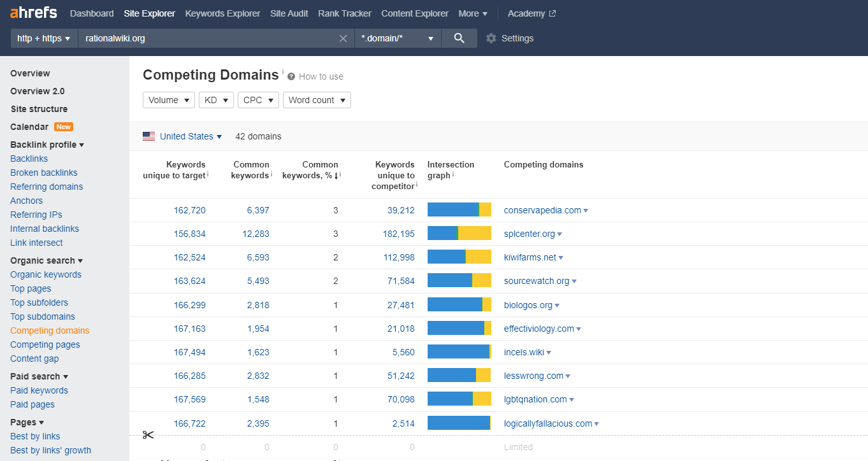Viewport: 868px width, 461px height.
Task: Click 112,998 competitor keywords for kiwifarms.net
Action: (x=398, y=257)
